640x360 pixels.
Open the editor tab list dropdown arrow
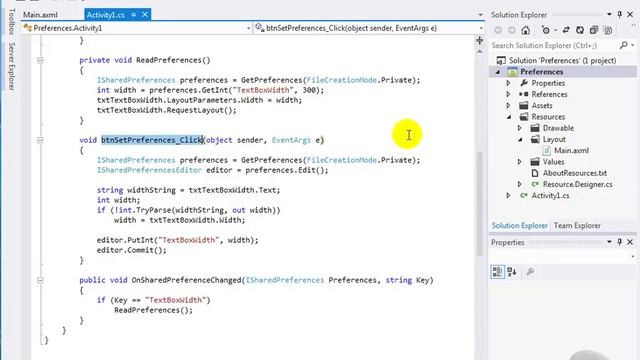pos(480,15)
